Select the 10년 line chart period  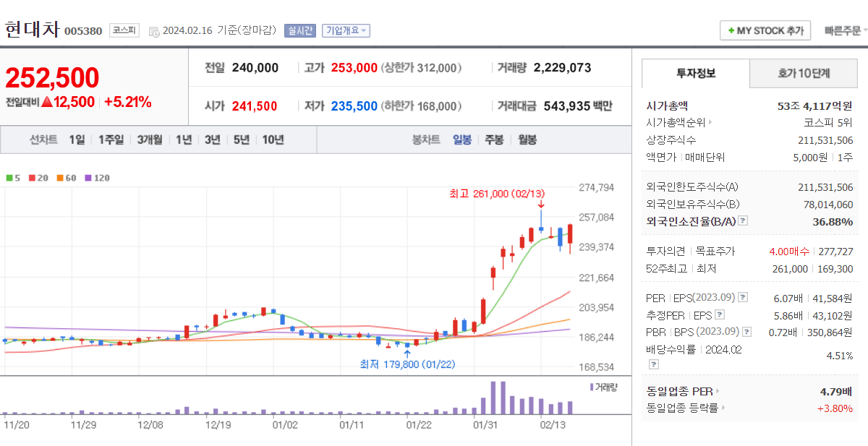tap(273, 140)
